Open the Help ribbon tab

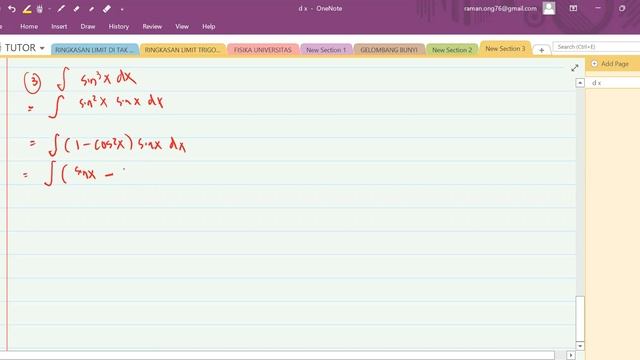(x=209, y=27)
